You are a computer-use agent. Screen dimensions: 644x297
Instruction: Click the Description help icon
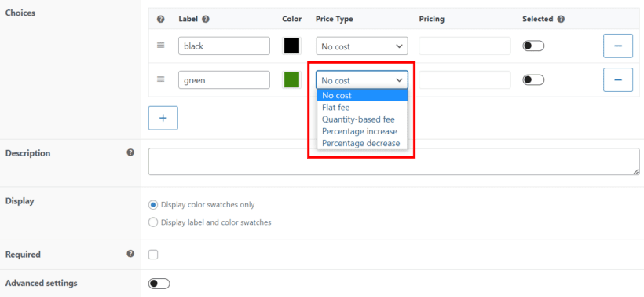[x=130, y=152]
